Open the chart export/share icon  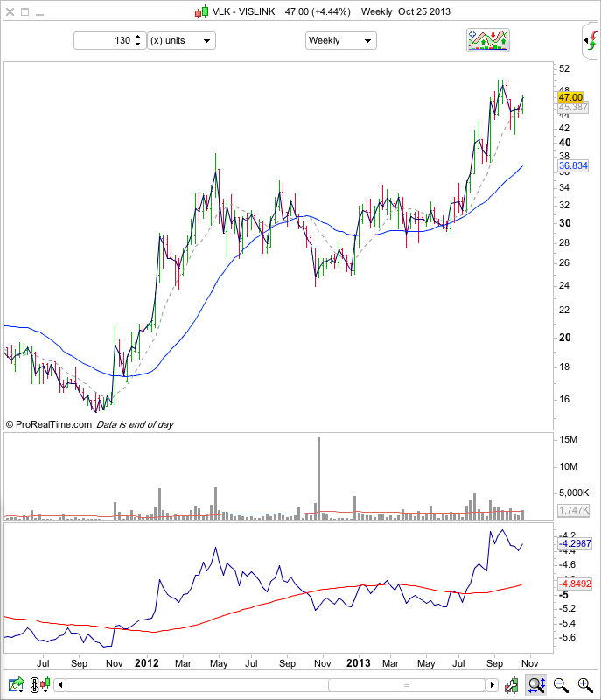coord(17,684)
